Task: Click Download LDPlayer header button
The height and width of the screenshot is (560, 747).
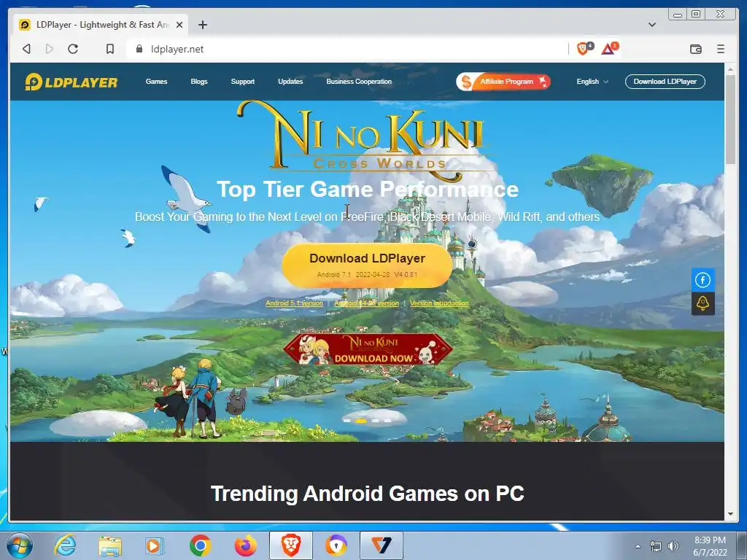Action: tap(665, 82)
